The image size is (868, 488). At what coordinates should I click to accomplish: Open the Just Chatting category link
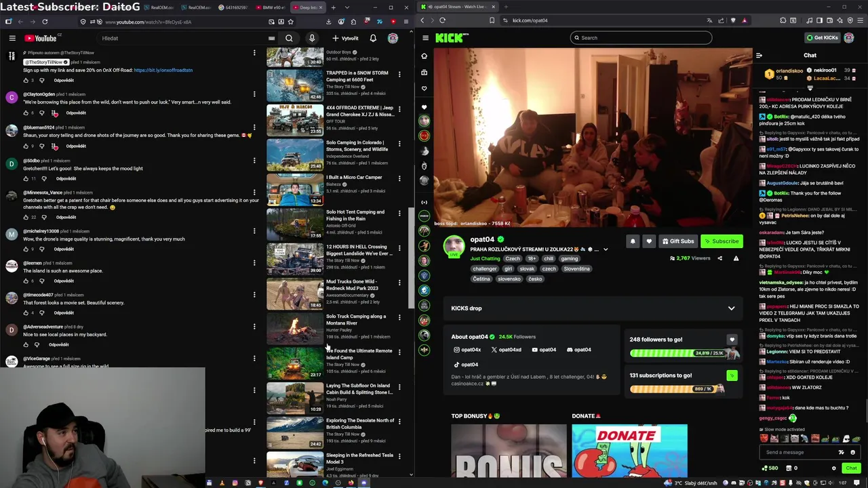click(x=485, y=259)
